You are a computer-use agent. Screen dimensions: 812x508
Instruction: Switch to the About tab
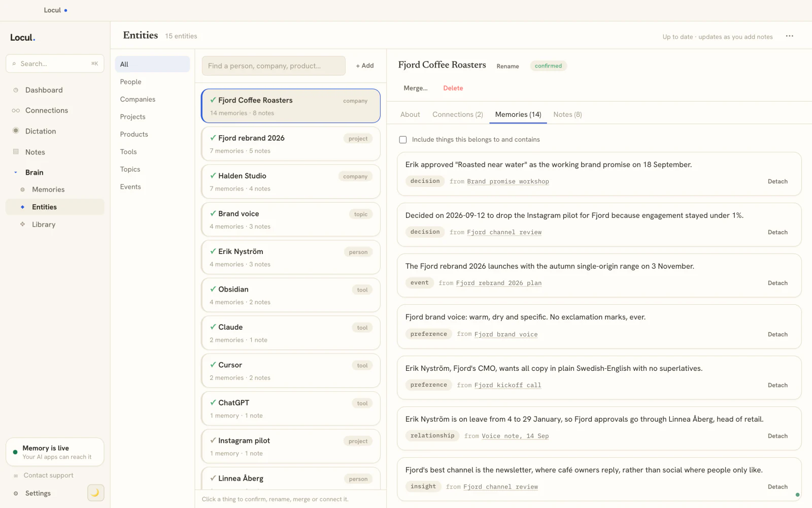(410, 114)
